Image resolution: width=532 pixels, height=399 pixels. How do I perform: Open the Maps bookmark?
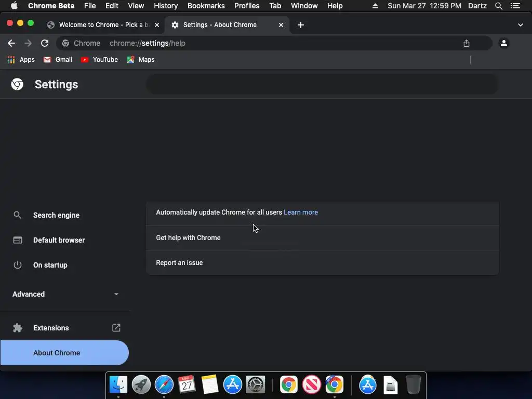point(141,60)
